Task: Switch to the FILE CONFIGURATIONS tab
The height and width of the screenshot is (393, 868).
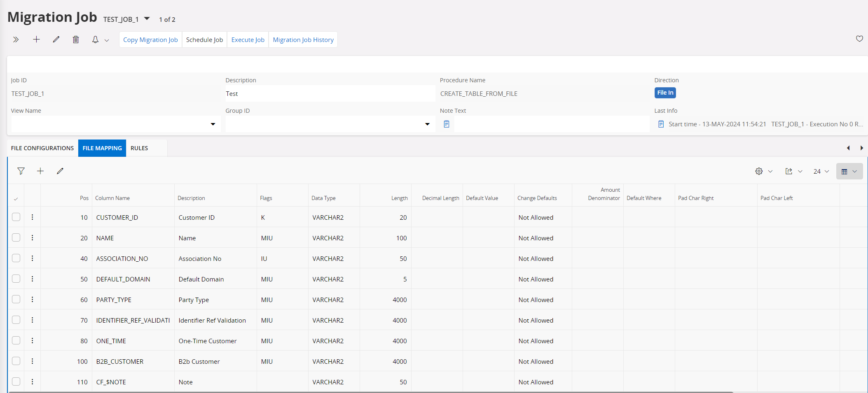Action: tap(42, 148)
